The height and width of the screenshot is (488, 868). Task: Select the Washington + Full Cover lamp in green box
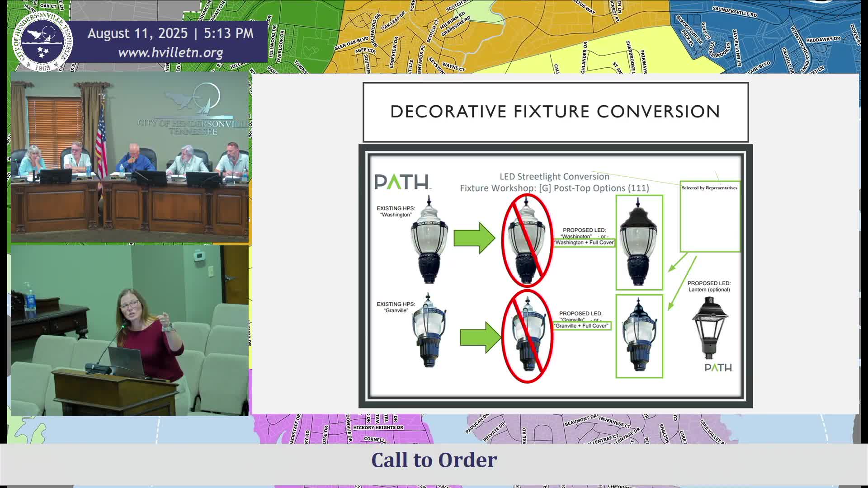tap(639, 242)
